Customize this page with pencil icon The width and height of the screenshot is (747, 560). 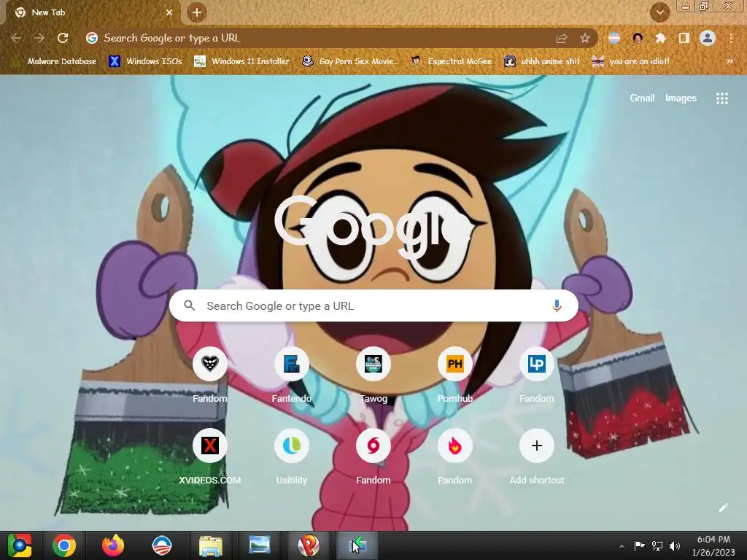coord(723,507)
